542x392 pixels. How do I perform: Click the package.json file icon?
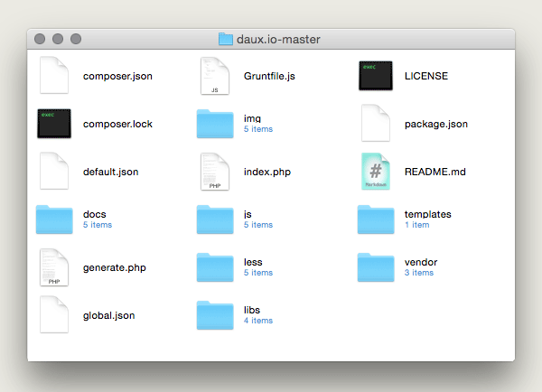tap(376, 124)
